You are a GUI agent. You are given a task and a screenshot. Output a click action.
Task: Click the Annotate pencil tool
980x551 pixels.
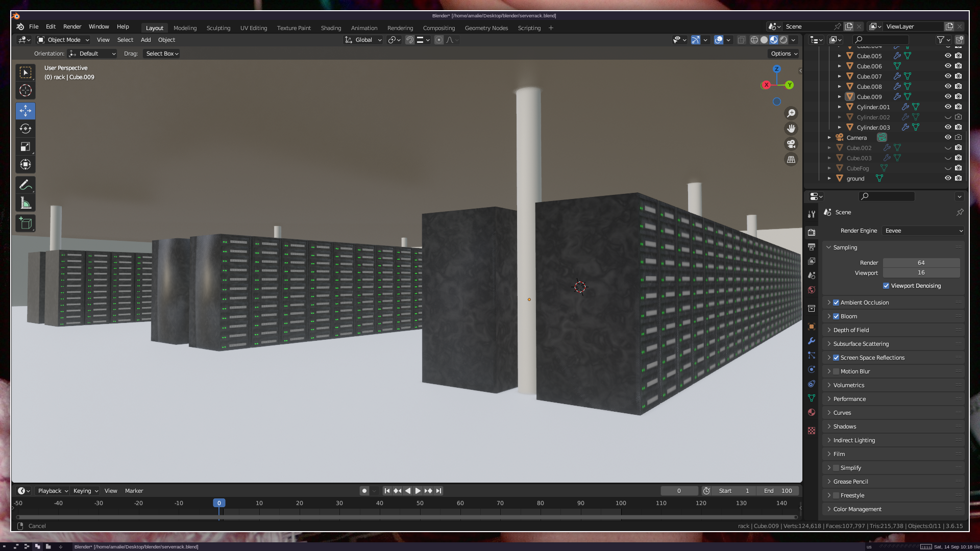[x=26, y=185]
